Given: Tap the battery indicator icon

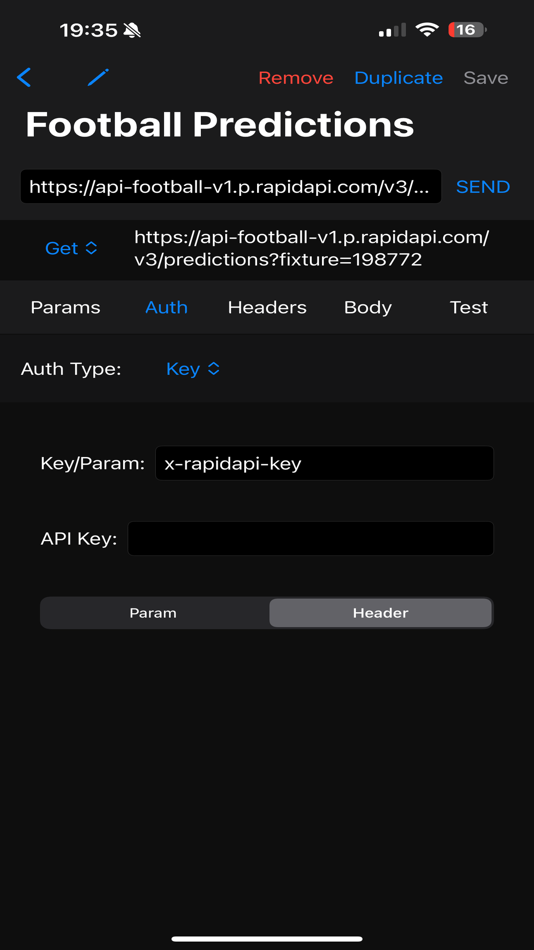Looking at the screenshot, I should coord(467,30).
